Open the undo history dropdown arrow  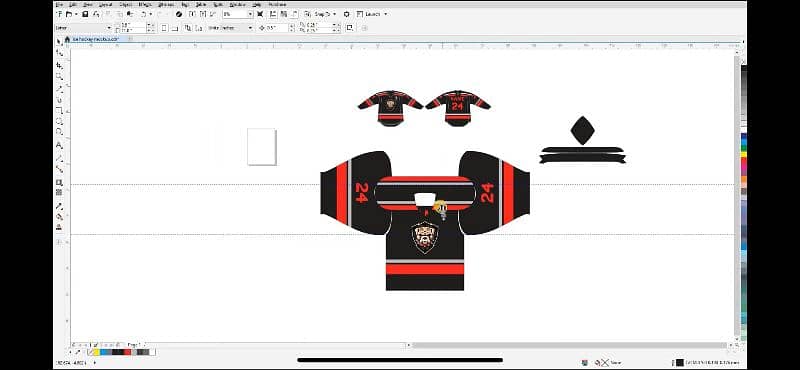(151, 14)
